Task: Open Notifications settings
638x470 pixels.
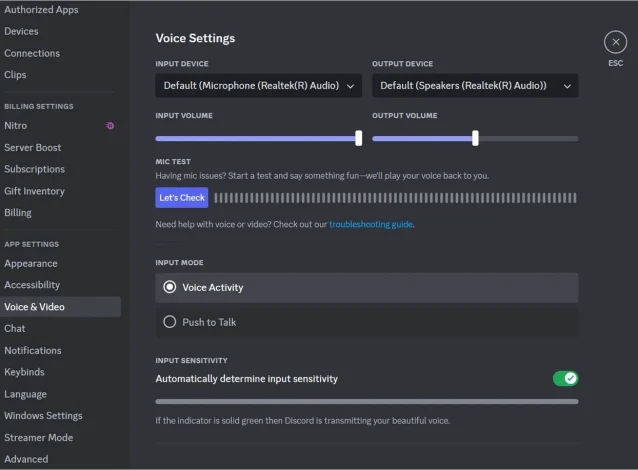Action: coord(32,350)
